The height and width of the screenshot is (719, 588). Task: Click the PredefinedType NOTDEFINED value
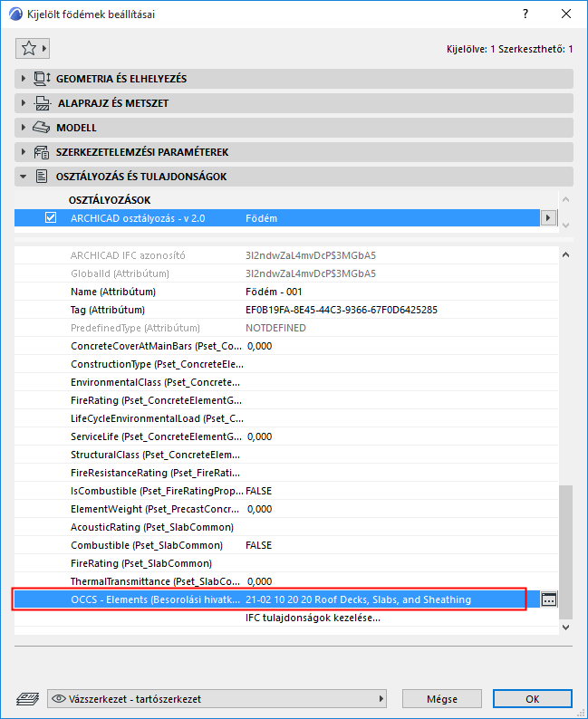[x=275, y=328]
